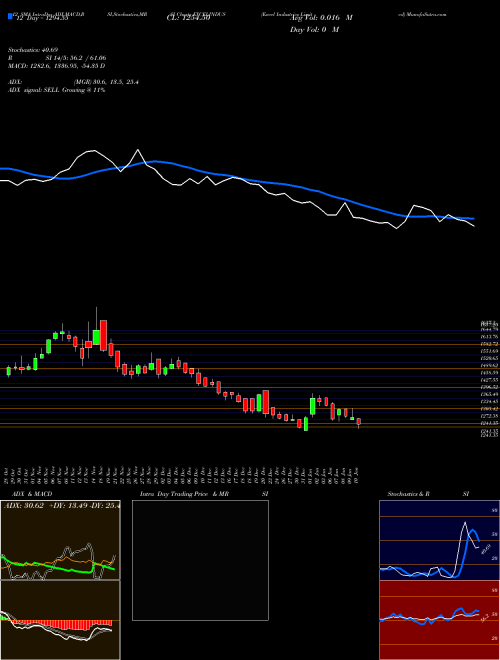Open the empty Intra Day Trading Price panel

(x=200, y=560)
